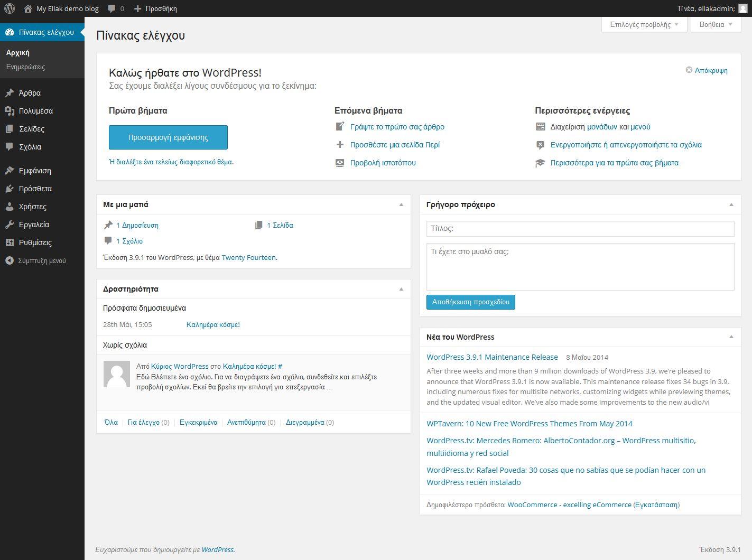The height and width of the screenshot is (560, 752).
Task: Click the plugin icon for Πρόσθετα
Action: tap(10, 189)
